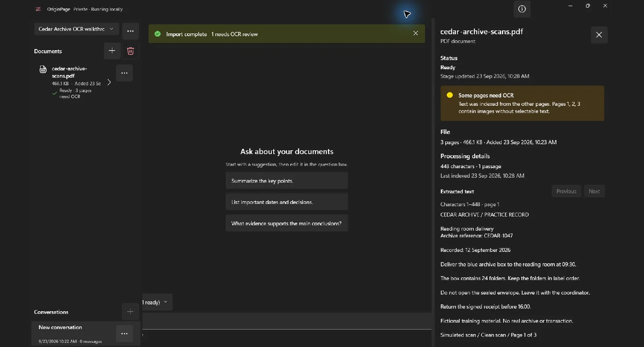Click the question input box
Image resolution: width=644 pixels, height=347 pixels.
pyautogui.click(x=287, y=321)
